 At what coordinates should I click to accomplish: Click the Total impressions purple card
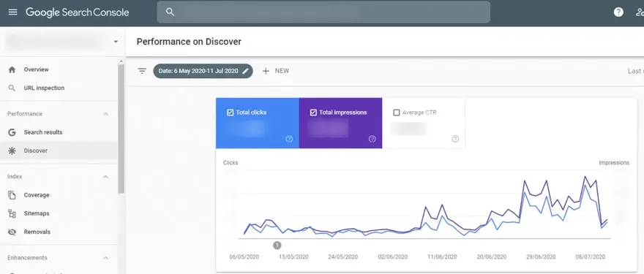[340, 123]
